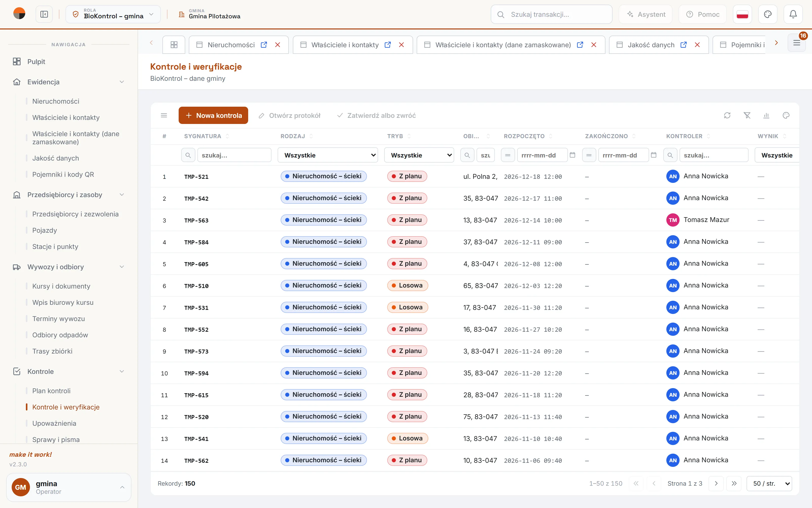Open table appearance palette icon
Viewport: 812px width, 508px height.
(x=786, y=116)
